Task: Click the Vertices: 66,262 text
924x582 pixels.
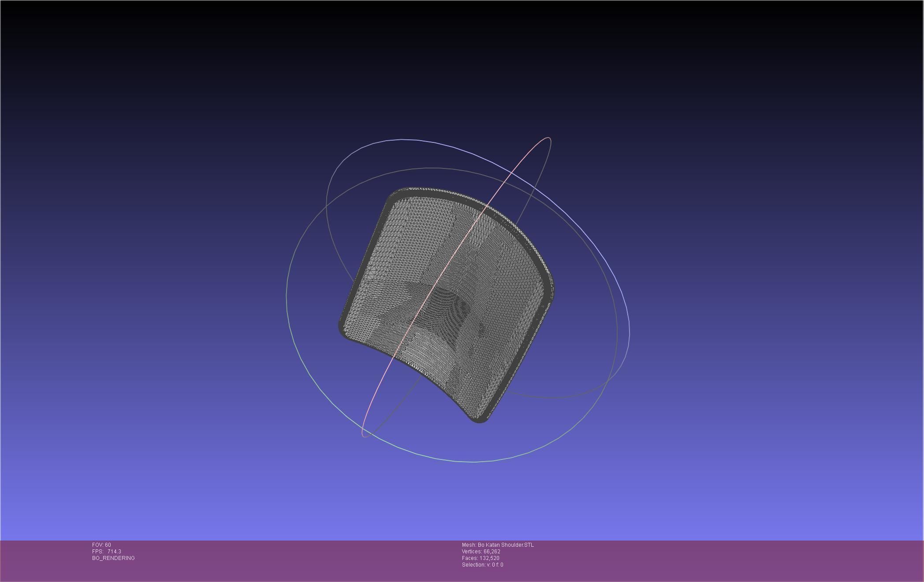Action: pos(481,552)
